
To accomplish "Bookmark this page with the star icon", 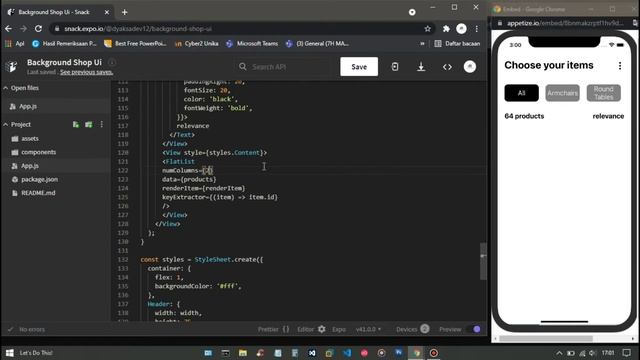I will (x=427, y=29).
